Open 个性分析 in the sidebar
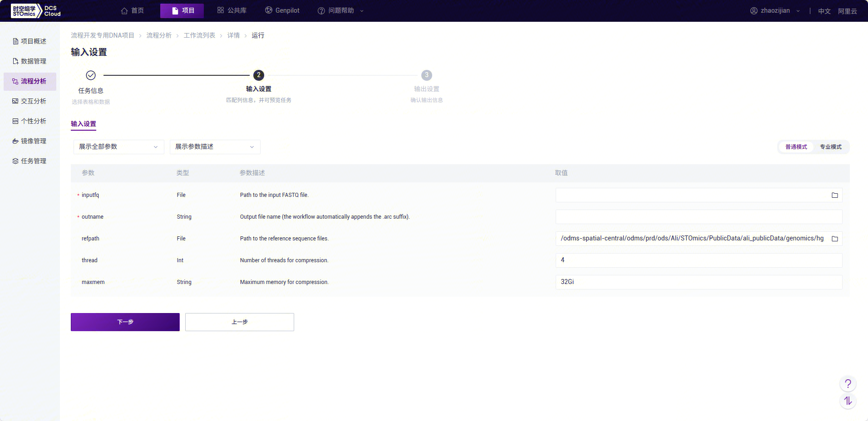Viewport: 868px width, 421px height. (30, 121)
